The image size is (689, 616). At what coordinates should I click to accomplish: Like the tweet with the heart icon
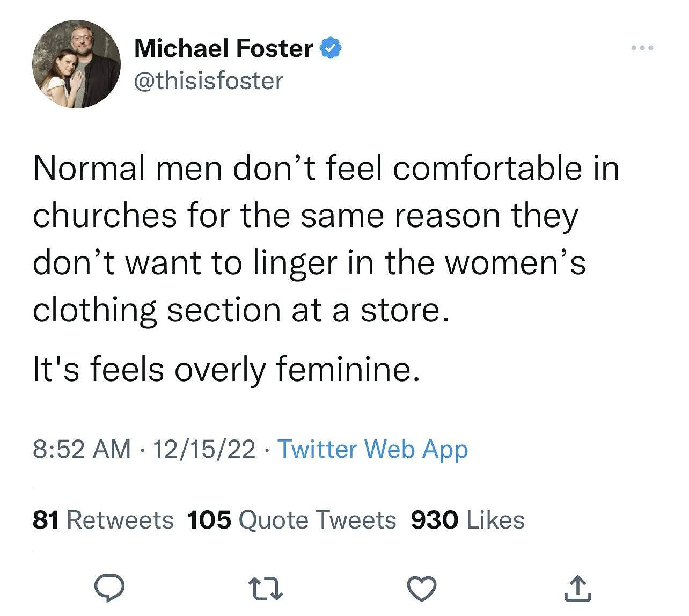click(422, 589)
